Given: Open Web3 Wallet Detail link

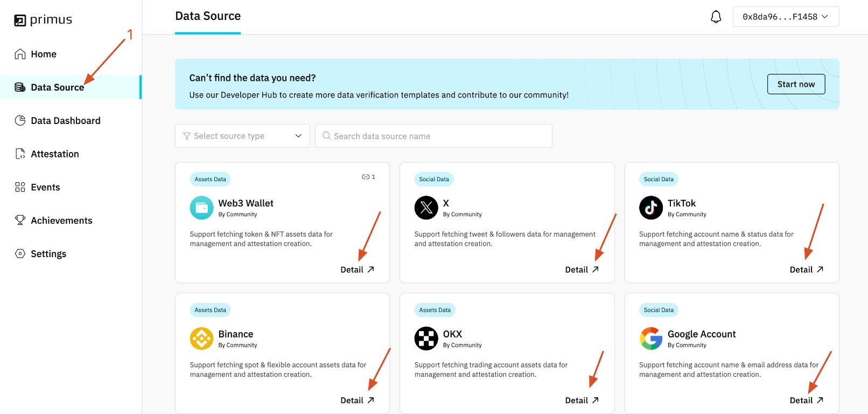Looking at the screenshot, I should coord(357,270).
